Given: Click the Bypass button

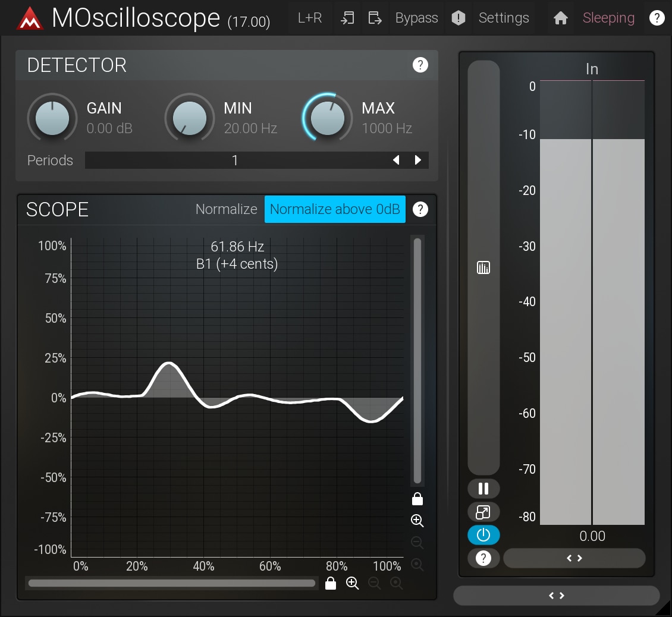Looking at the screenshot, I should pos(416,18).
